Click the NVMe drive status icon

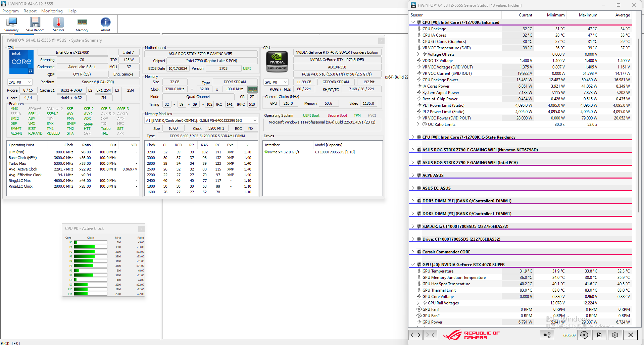[x=266, y=152]
